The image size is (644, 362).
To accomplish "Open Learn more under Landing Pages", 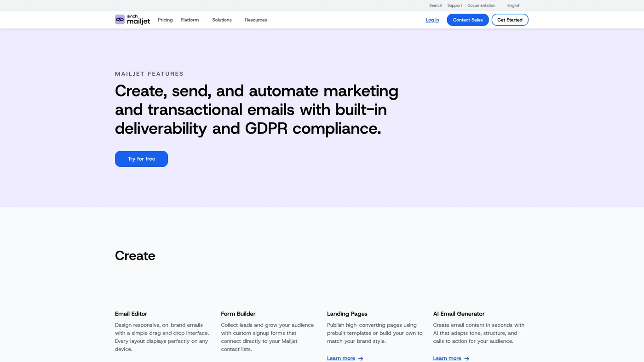I will pos(341,358).
